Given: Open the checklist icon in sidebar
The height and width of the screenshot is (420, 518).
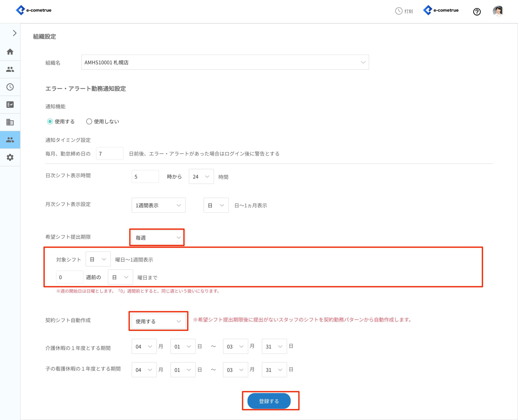Looking at the screenshot, I should point(10,104).
